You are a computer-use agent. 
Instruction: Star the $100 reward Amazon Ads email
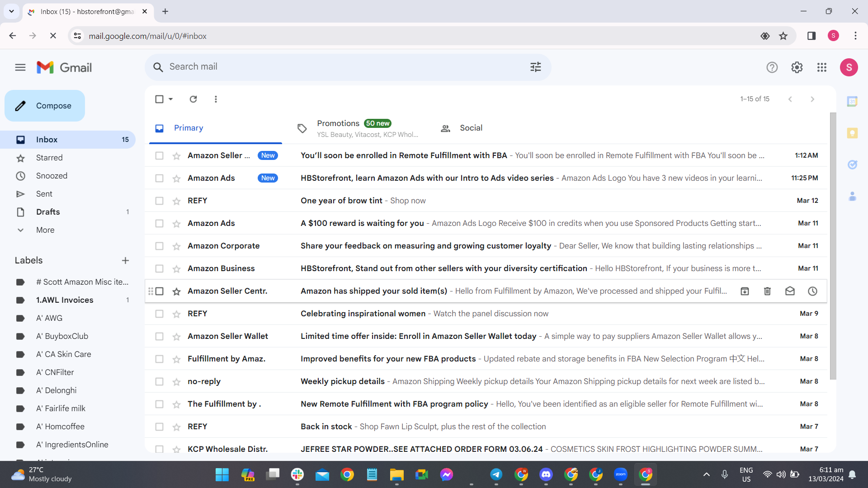coord(176,224)
